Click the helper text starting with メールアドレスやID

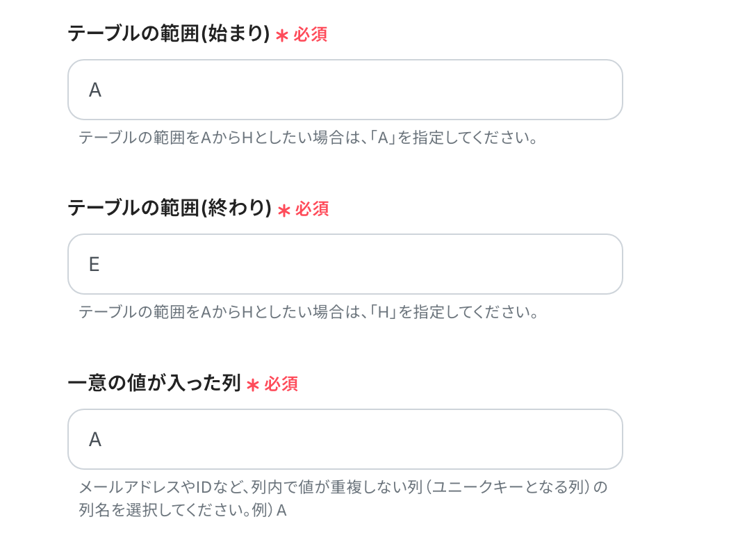click(343, 487)
